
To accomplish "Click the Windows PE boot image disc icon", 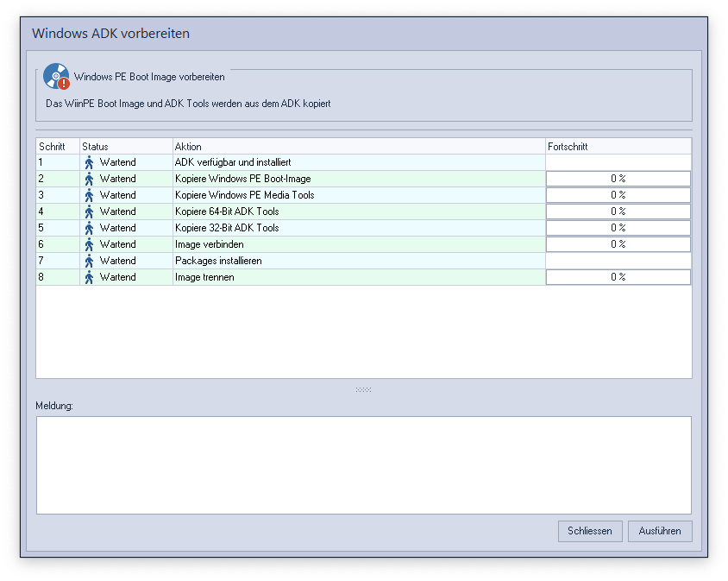I will [56, 76].
